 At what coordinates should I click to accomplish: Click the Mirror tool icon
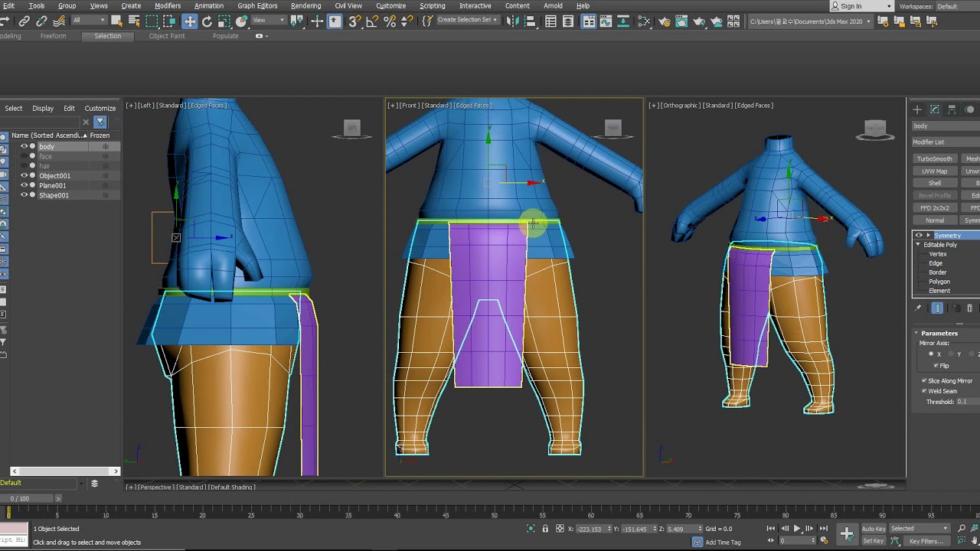point(512,21)
